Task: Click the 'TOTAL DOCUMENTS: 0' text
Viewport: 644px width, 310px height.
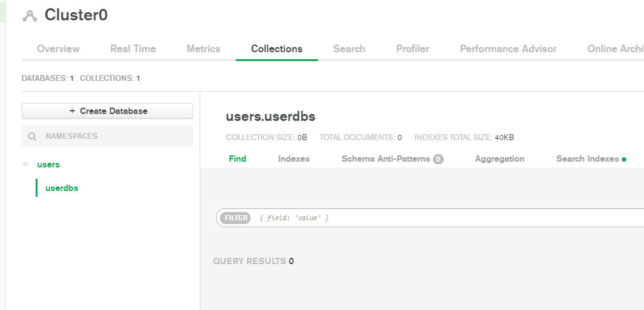Action: pos(360,137)
